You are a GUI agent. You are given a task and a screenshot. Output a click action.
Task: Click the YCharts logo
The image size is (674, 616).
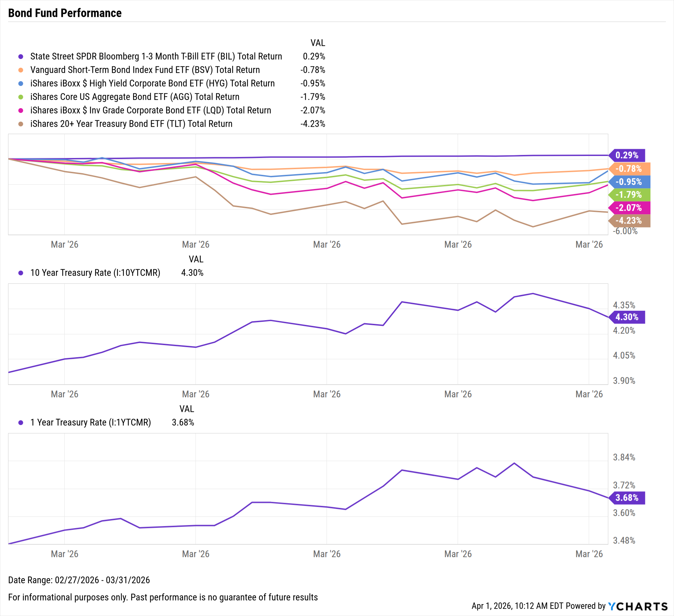[x=638, y=606]
